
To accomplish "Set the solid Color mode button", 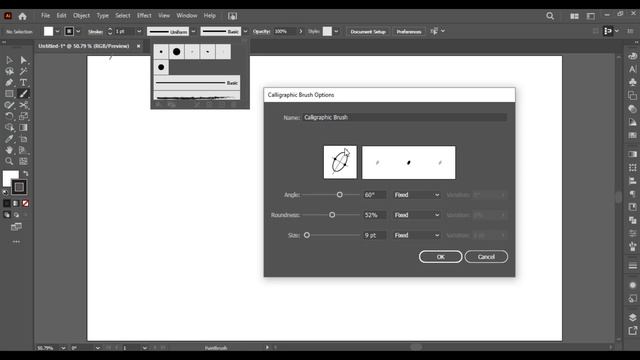I will (x=7, y=203).
